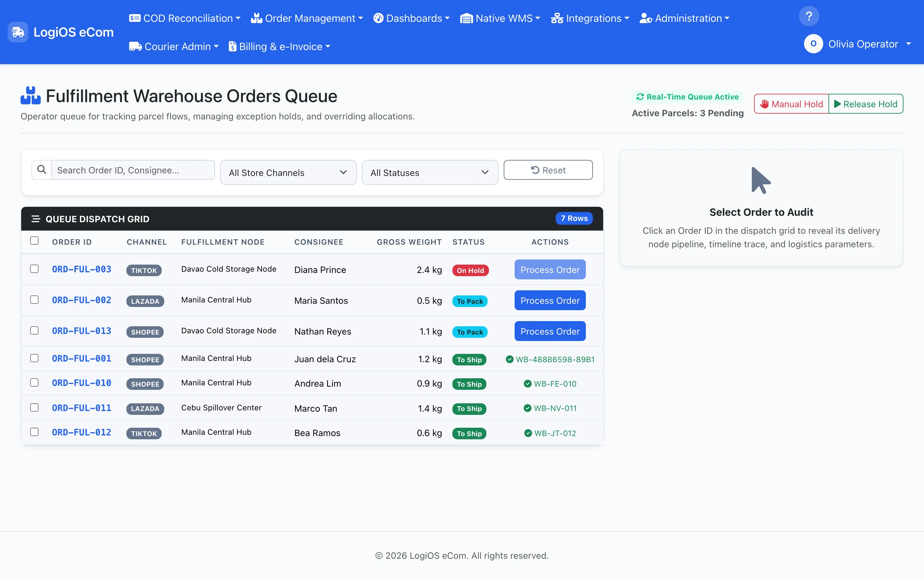Click the On Hold status badge
Viewport: 924px width, 578px height.
[470, 270]
